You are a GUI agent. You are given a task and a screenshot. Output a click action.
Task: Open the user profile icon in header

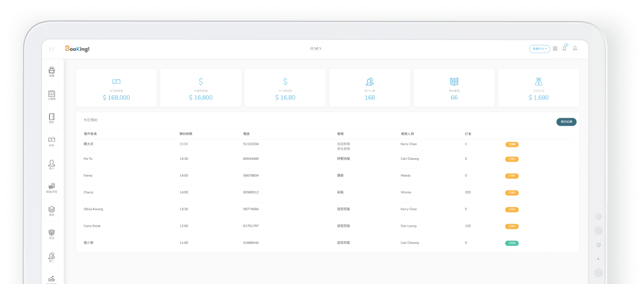(x=575, y=48)
